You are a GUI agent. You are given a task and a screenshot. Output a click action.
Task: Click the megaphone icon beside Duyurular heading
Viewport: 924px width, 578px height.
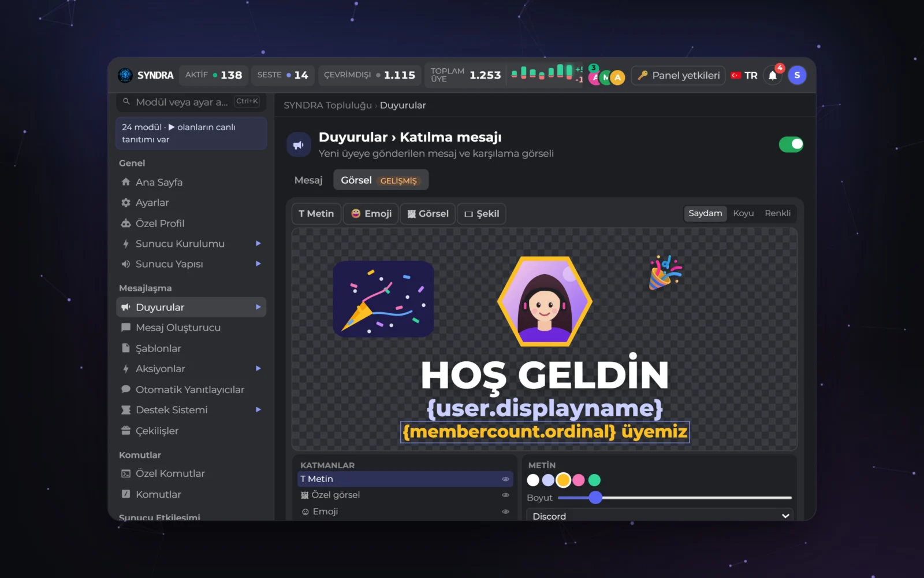click(299, 145)
